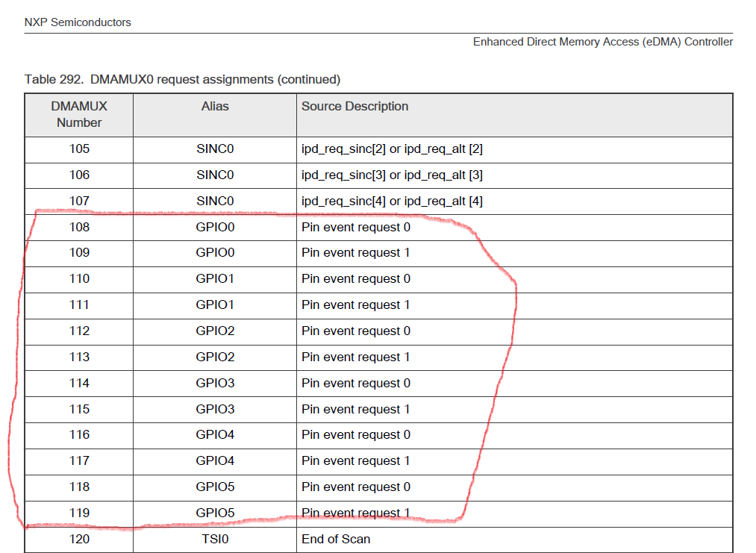Click the 'Source Description' column header
This screenshot has height=553, width=756.
tap(353, 106)
